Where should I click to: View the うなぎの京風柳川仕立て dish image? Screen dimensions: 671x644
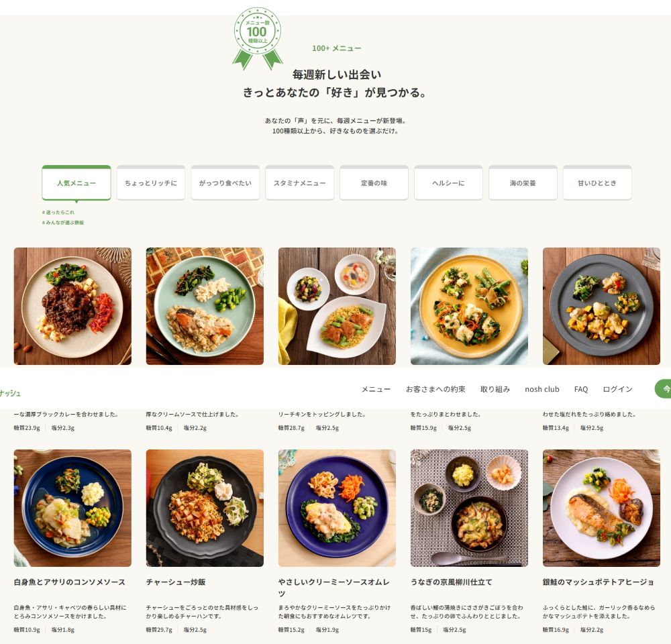pos(470,508)
